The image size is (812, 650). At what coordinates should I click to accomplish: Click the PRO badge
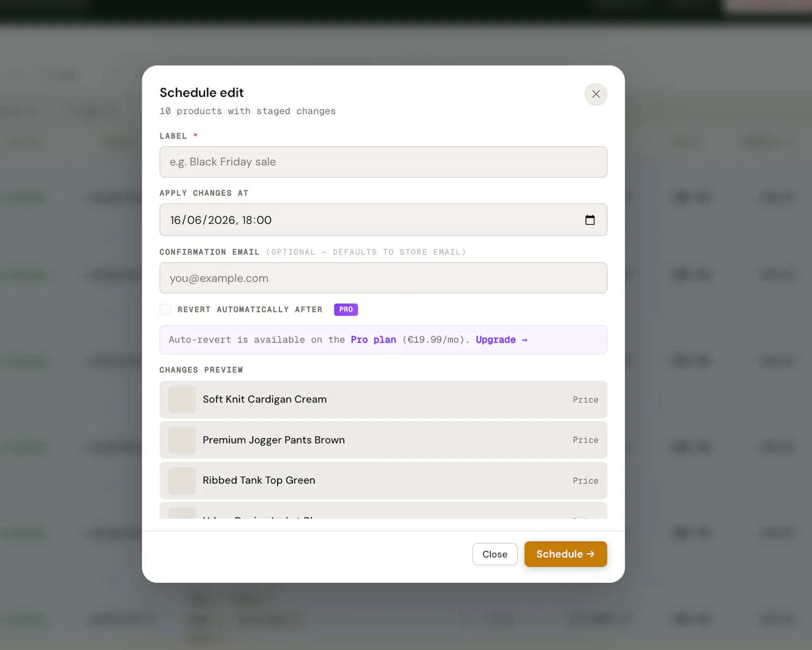pyautogui.click(x=346, y=310)
